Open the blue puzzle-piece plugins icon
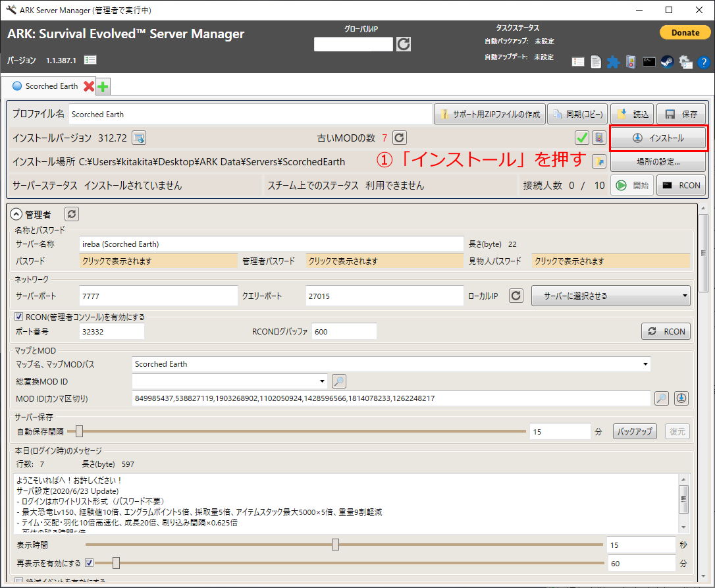The width and height of the screenshot is (715, 588). [x=613, y=62]
